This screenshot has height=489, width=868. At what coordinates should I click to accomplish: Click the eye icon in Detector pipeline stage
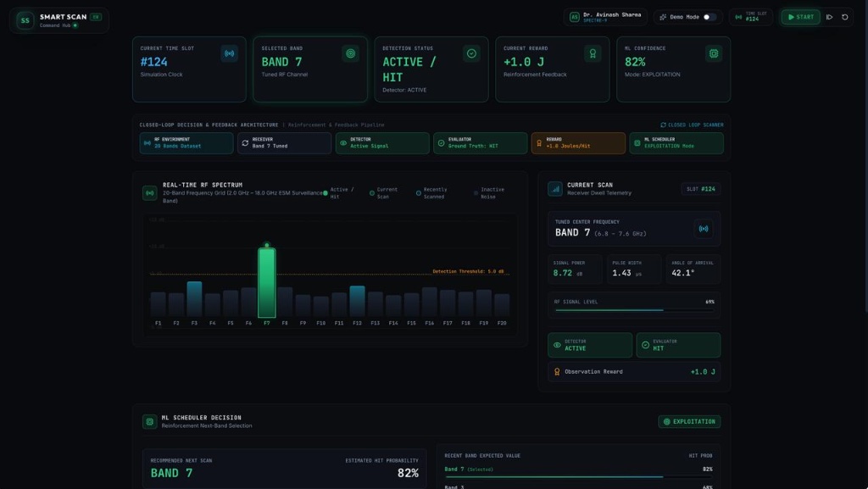click(343, 142)
